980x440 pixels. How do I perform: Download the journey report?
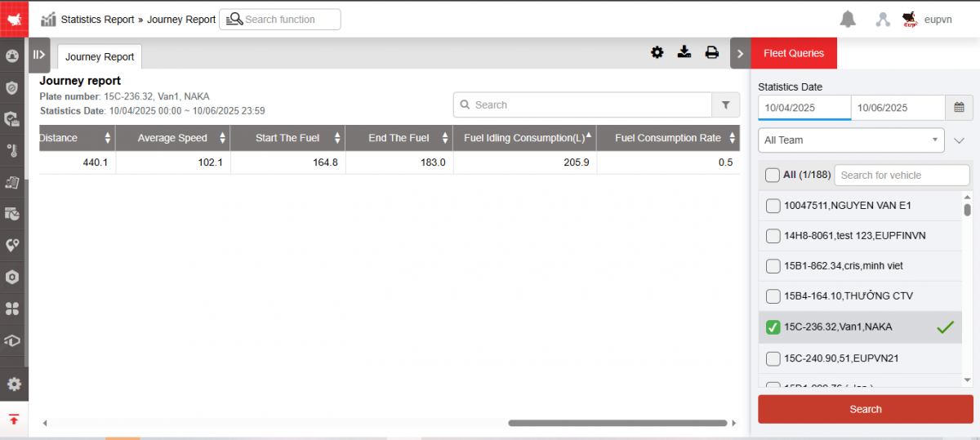pos(684,53)
